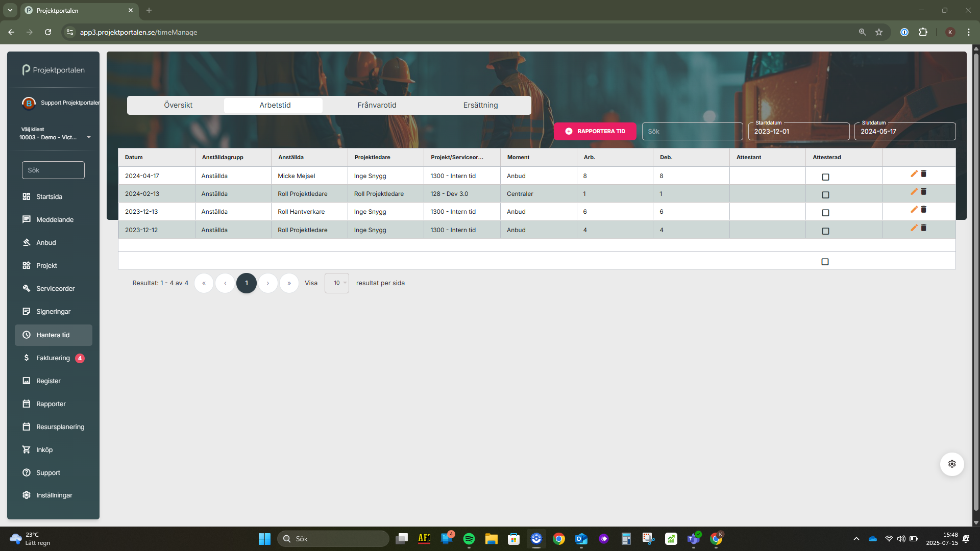Image resolution: width=980 pixels, height=551 pixels.
Task: Delete the 2023-12-13 time entry
Action: (x=923, y=210)
